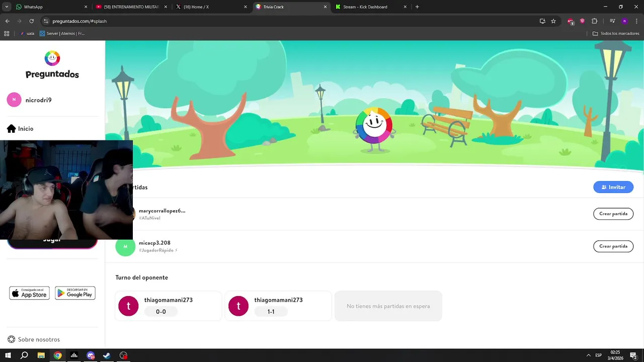Screen dimensions: 644x362
Task: Click the 1-1 score badge
Action: coord(271,312)
